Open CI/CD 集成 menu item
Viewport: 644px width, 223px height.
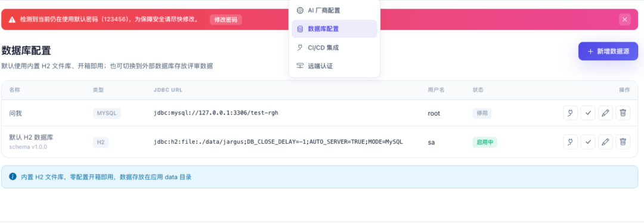click(335, 48)
